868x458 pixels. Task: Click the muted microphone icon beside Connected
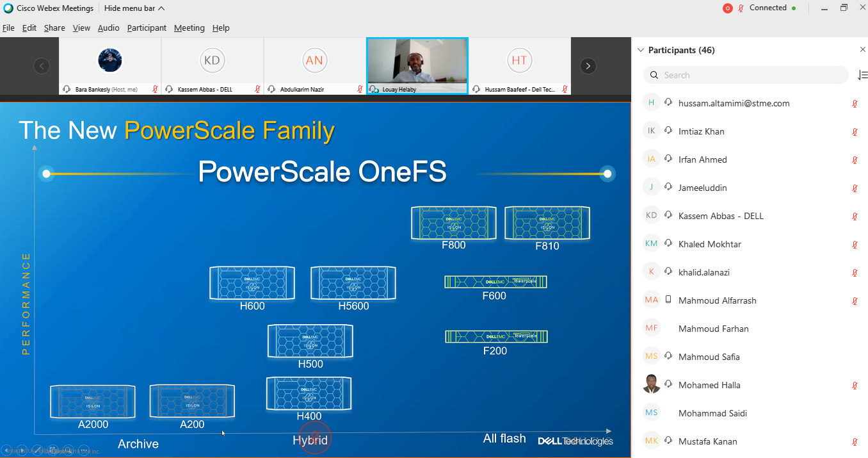coord(741,8)
